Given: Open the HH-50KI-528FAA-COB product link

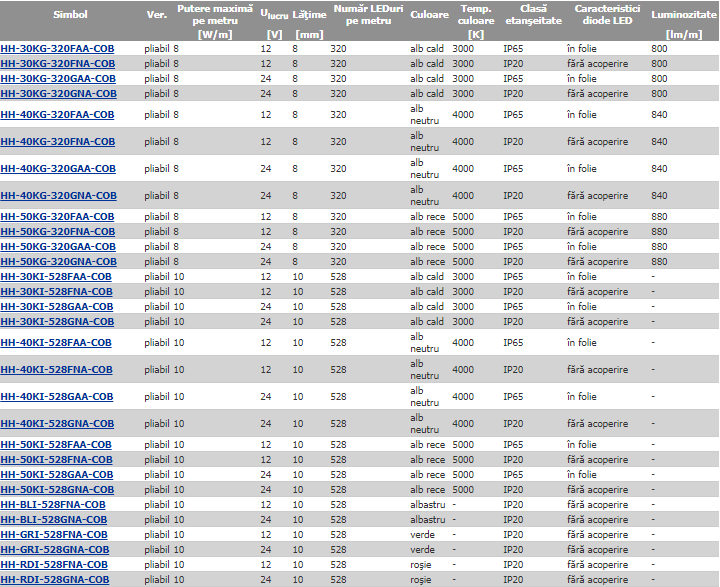Looking at the screenshot, I should (56, 445).
